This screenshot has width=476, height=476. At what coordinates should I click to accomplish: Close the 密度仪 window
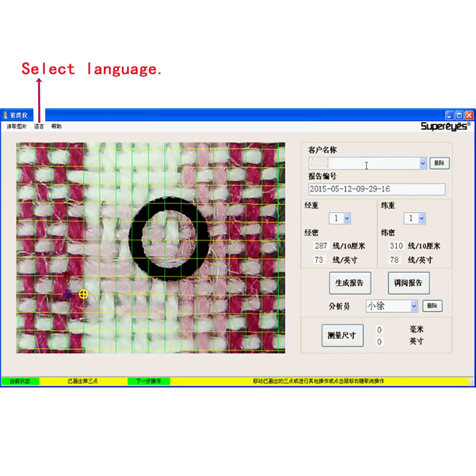pos(469,115)
